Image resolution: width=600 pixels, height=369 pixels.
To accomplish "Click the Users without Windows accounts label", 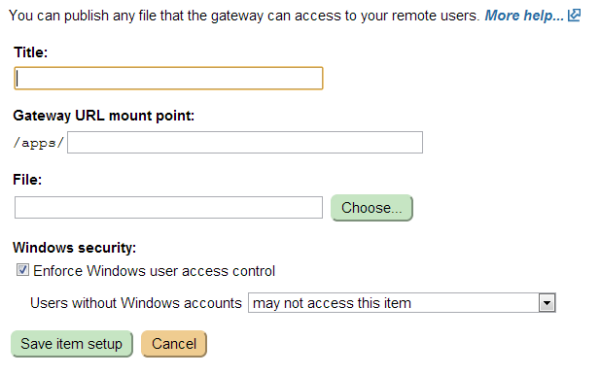I will tap(136, 303).
